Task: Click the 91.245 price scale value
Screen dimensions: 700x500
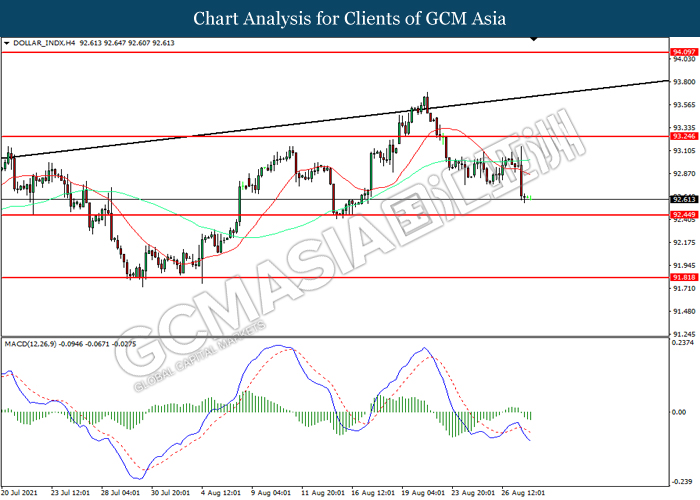Action: [684, 334]
